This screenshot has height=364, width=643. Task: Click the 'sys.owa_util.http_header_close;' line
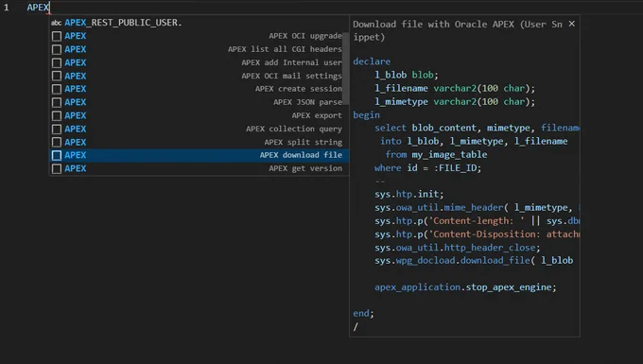tap(458, 248)
